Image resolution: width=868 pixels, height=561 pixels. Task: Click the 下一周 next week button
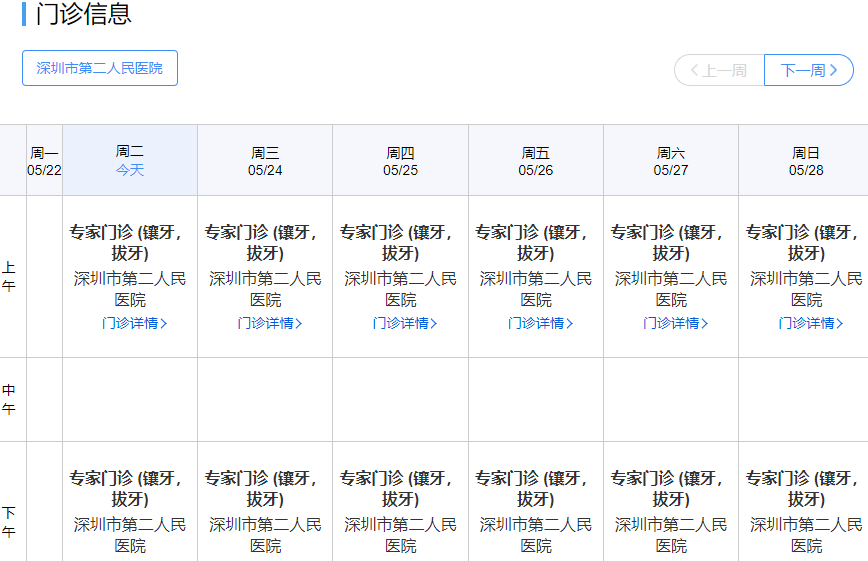808,70
